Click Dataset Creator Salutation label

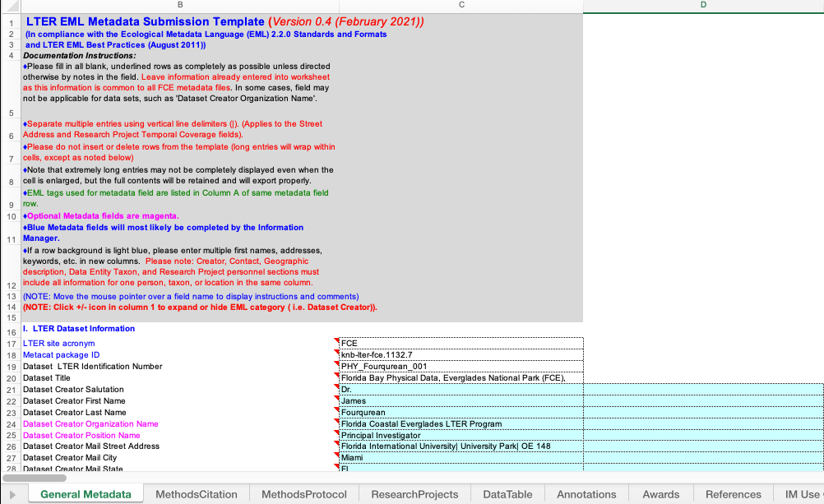click(x=73, y=390)
